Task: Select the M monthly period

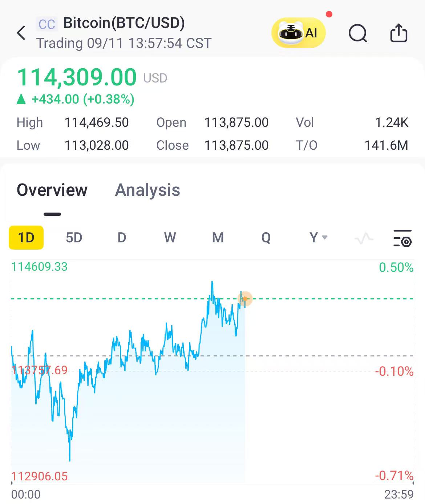Action: (x=218, y=238)
